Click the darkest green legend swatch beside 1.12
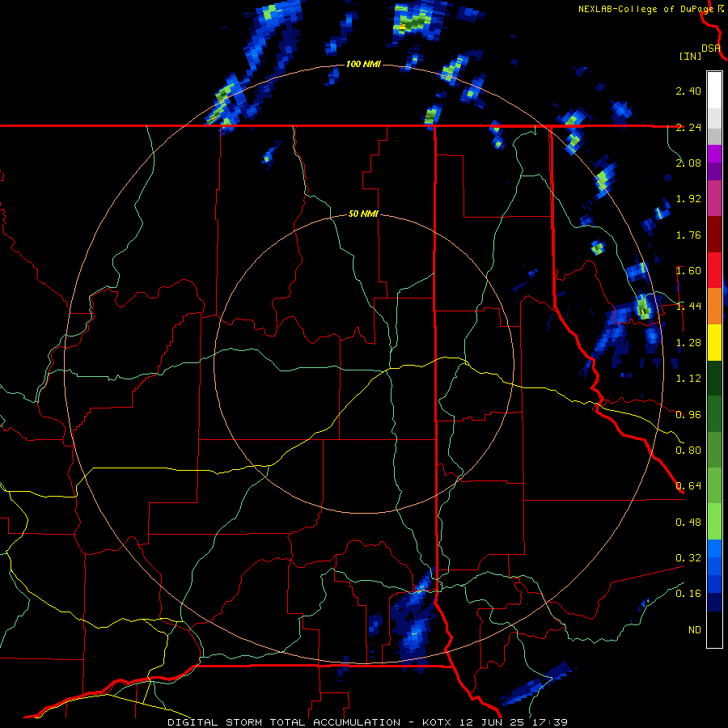This screenshot has width=728, height=728. coord(714,379)
